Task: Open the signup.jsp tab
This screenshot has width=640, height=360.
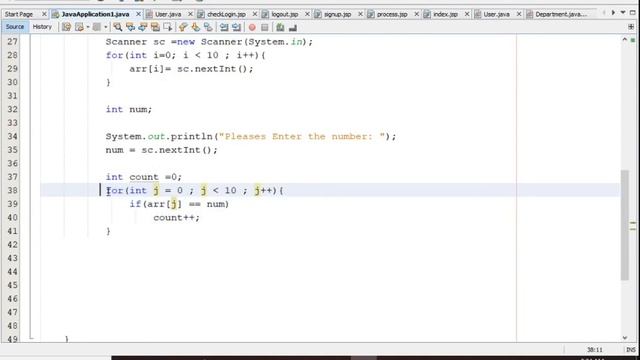Action: point(338,14)
